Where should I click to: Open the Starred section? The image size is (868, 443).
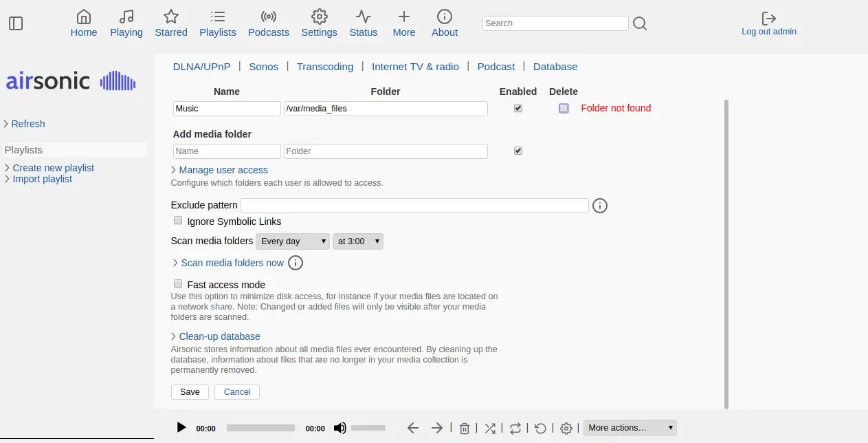click(x=171, y=23)
